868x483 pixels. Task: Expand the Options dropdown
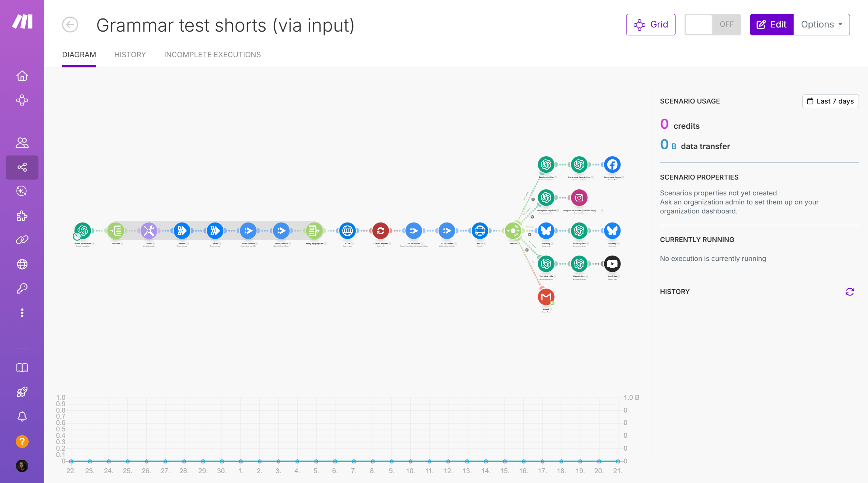click(x=821, y=24)
